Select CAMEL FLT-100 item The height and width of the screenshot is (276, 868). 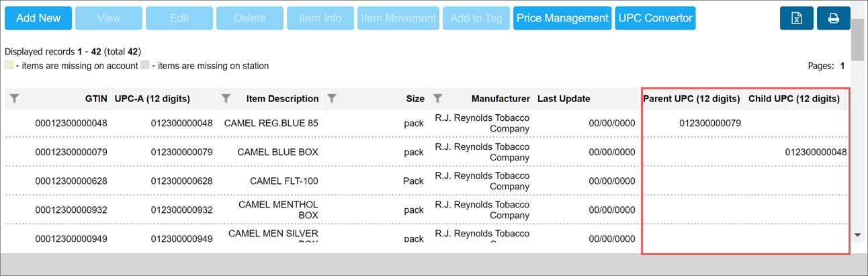[x=284, y=181]
